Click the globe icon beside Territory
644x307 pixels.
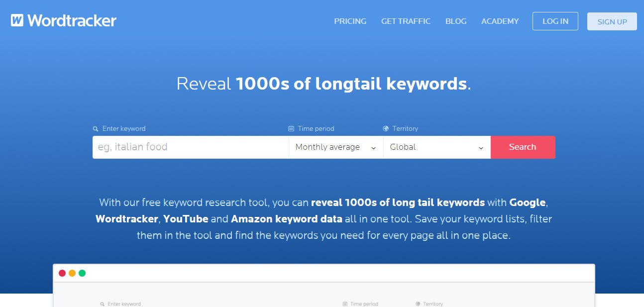[386, 128]
